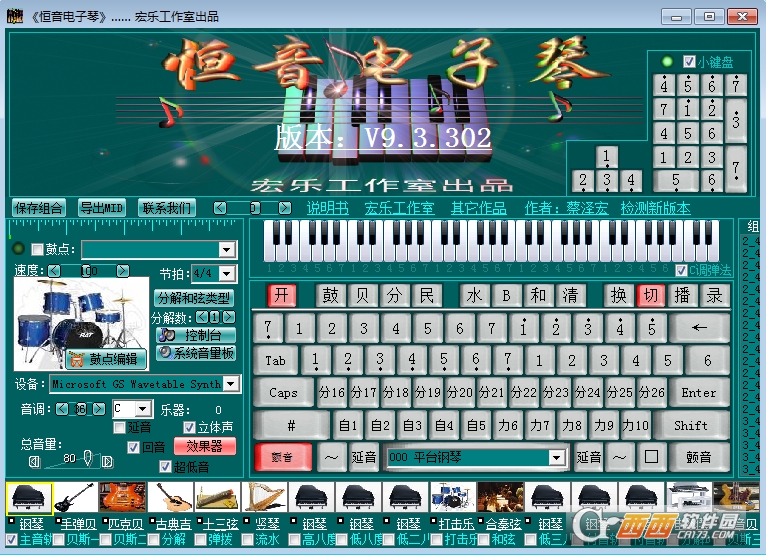Open 系统音量板 system volume panel
Screen dimensions: 766x555
196,353
